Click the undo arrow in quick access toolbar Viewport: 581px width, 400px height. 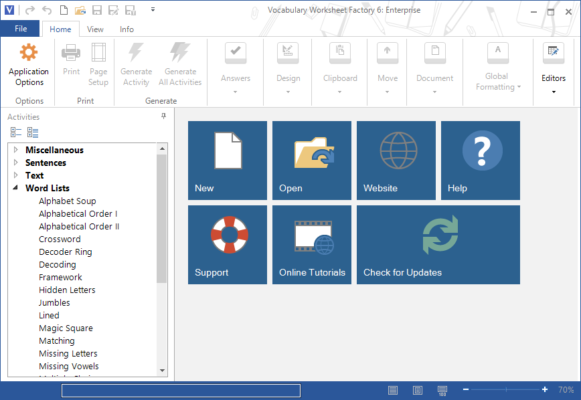pos(47,10)
